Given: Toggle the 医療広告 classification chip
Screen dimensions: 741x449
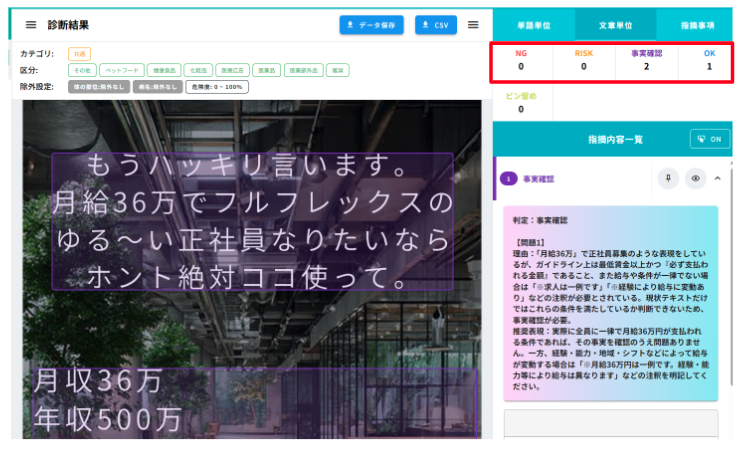Looking at the screenshot, I should [233, 70].
